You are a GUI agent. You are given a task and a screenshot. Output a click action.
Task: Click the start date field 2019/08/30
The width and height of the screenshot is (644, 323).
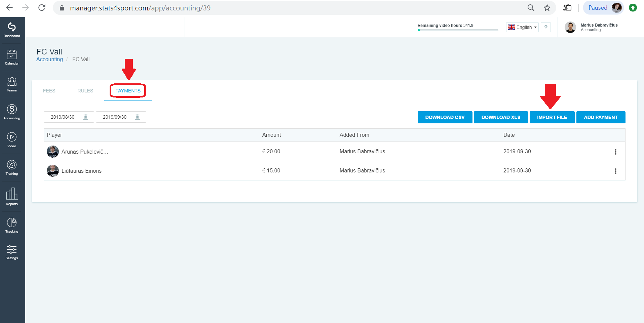[x=69, y=117]
